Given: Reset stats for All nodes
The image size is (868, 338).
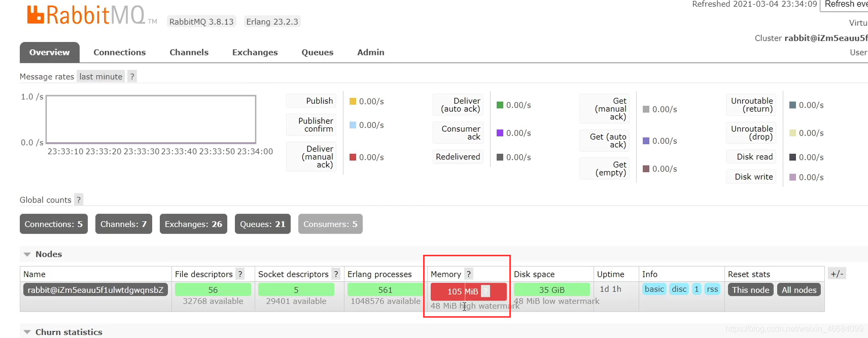Looking at the screenshot, I should (799, 290).
